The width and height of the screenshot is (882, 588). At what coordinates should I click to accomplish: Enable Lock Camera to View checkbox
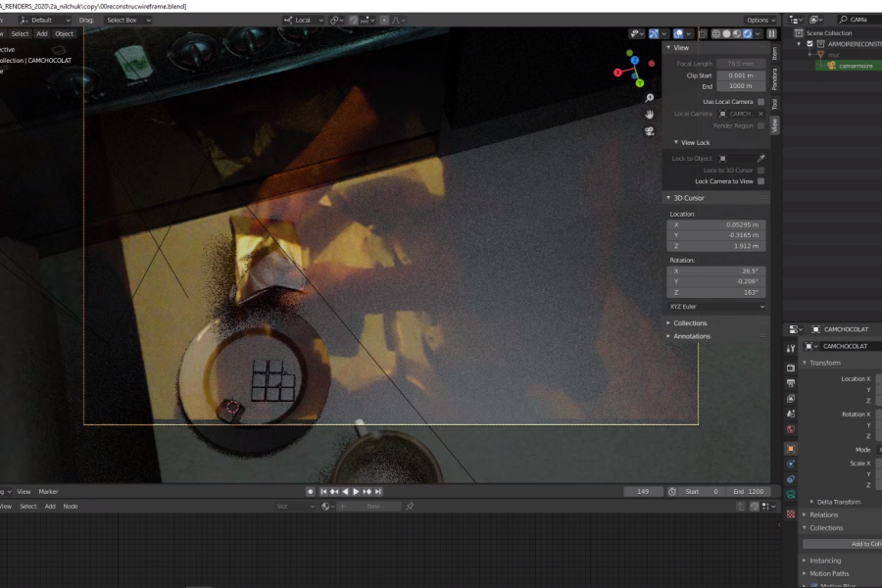point(760,181)
